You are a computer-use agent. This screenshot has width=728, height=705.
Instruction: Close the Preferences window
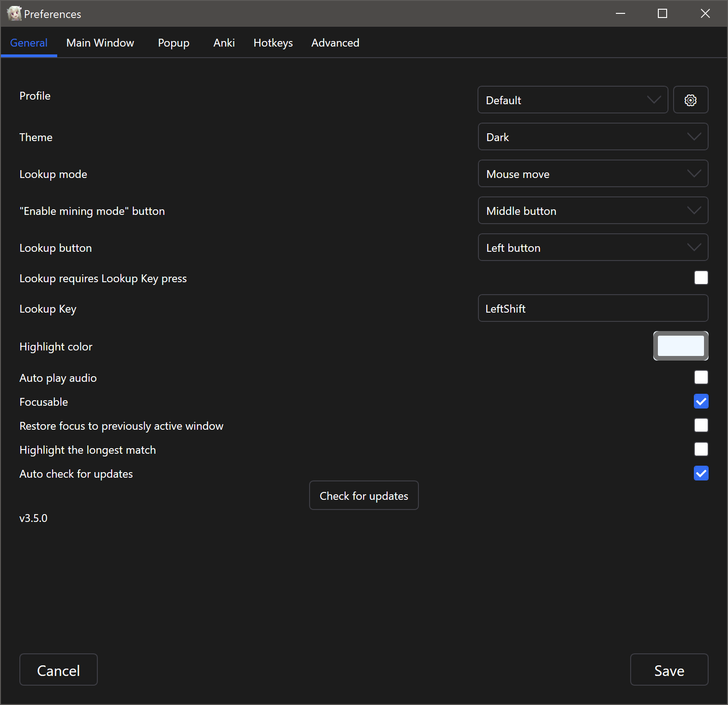point(705,14)
